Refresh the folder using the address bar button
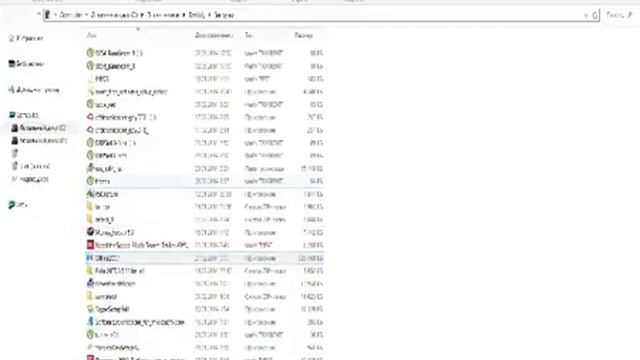The height and width of the screenshot is (360, 640). click(x=595, y=15)
